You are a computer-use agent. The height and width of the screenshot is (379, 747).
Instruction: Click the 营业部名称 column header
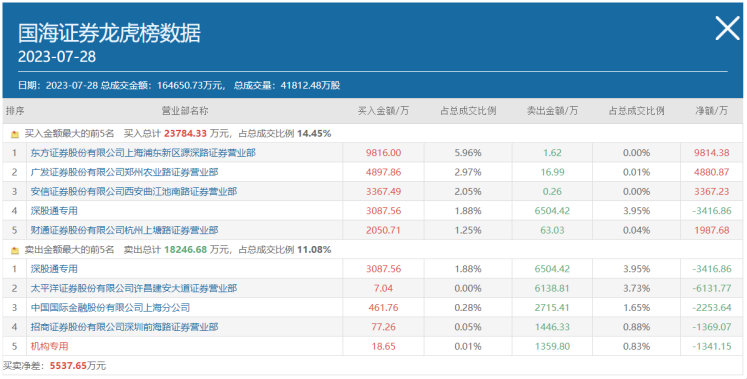pyautogui.click(x=185, y=111)
